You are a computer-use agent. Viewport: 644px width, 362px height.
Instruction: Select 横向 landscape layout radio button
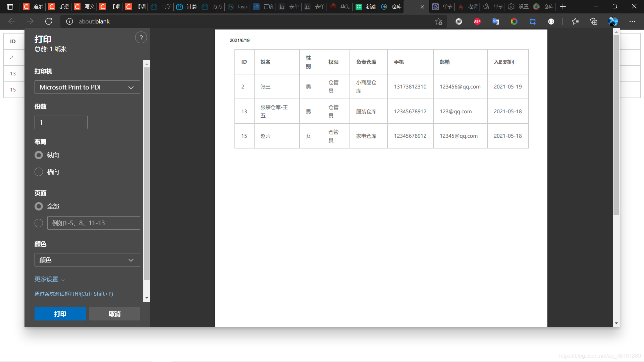(39, 172)
